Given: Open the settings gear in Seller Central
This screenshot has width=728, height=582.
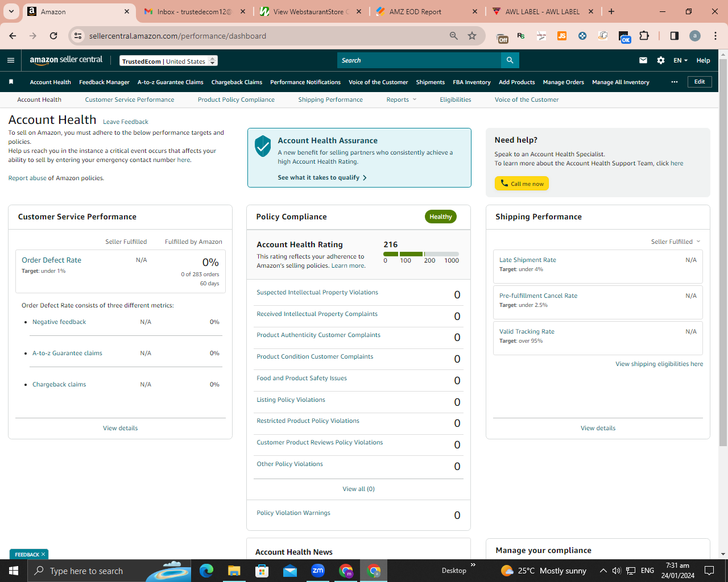Looking at the screenshot, I should coord(661,60).
